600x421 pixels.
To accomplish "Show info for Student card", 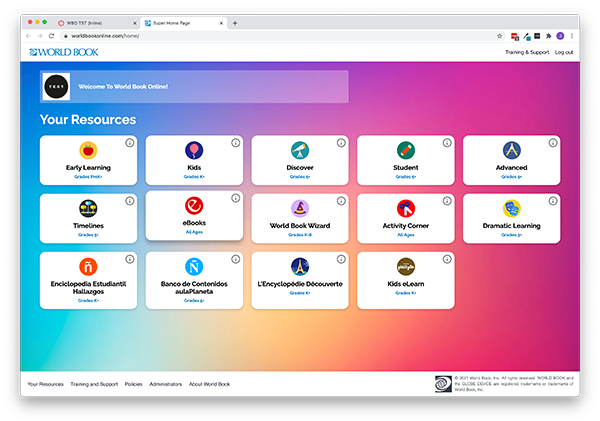I will coord(447,143).
